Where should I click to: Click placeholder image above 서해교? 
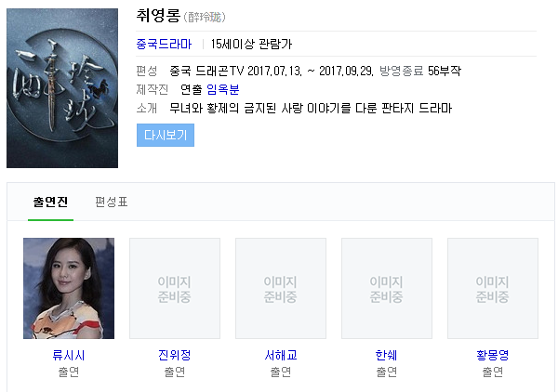point(281,288)
